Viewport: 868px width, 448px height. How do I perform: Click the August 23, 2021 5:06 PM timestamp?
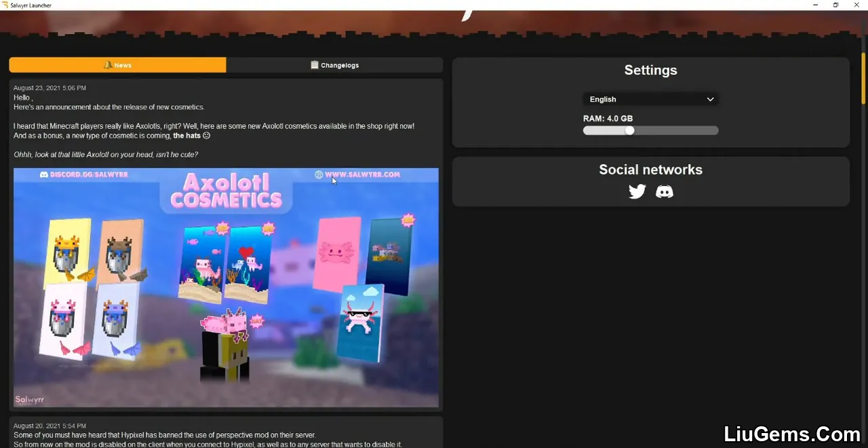point(50,88)
